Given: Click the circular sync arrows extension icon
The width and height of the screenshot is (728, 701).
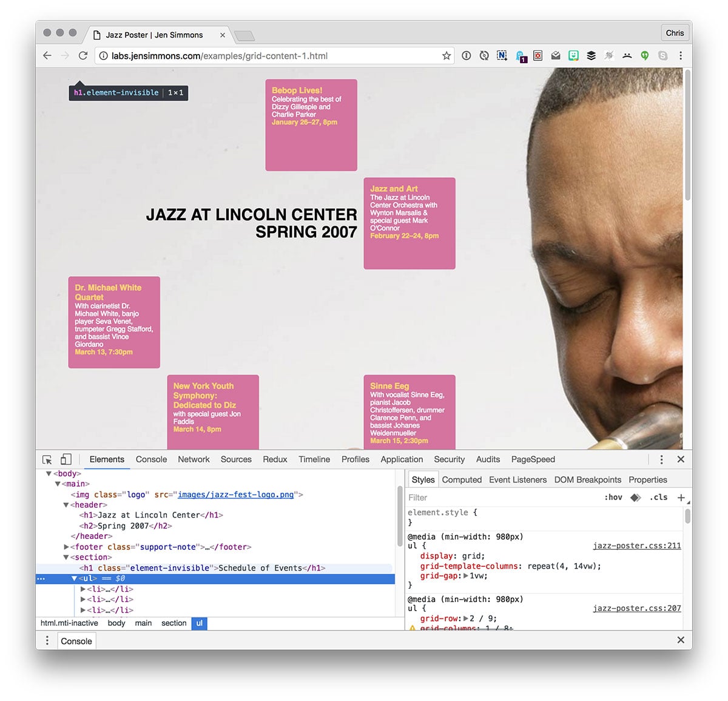Looking at the screenshot, I should [x=484, y=56].
